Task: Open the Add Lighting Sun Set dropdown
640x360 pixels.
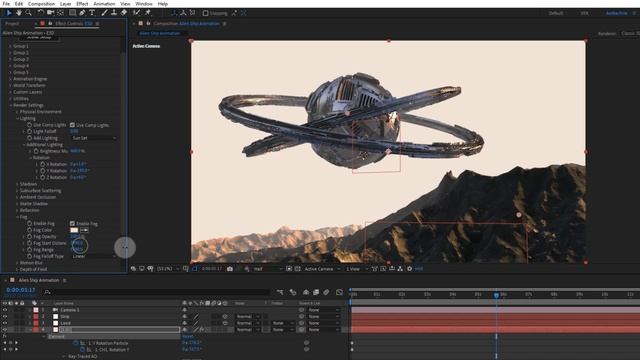Action: [x=94, y=138]
